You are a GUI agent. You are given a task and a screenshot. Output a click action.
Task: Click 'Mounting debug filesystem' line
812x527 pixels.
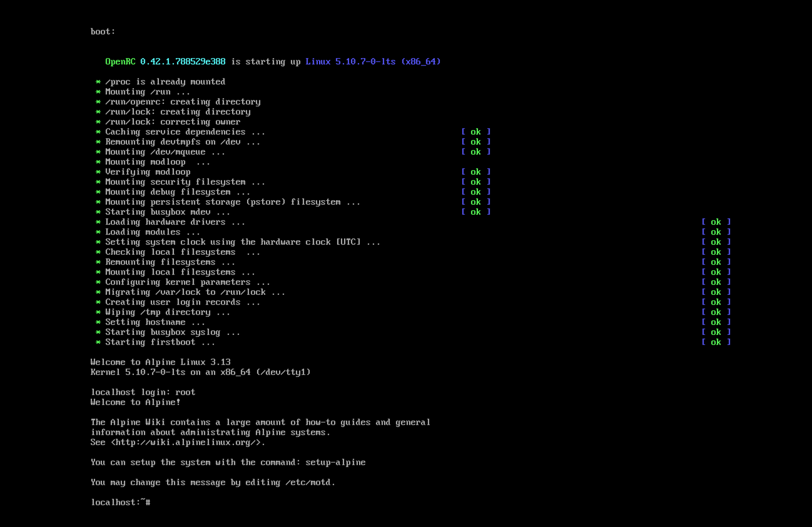(177, 192)
